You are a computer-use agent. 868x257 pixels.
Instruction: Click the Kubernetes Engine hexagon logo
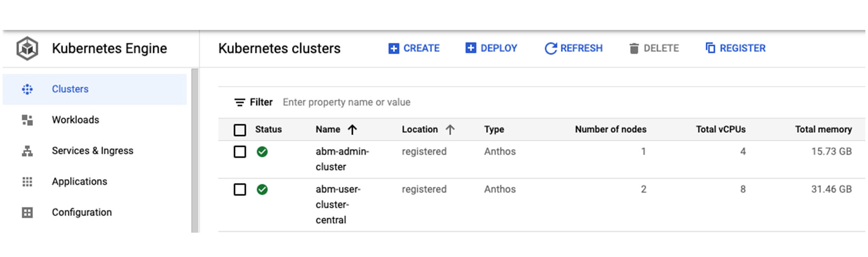tap(27, 48)
